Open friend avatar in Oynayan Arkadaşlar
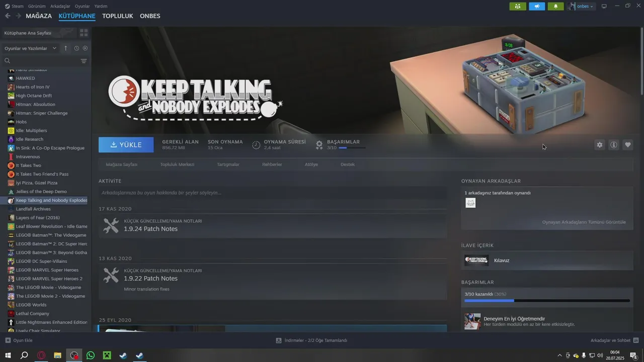The image size is (644, 362). click(470, 203)
